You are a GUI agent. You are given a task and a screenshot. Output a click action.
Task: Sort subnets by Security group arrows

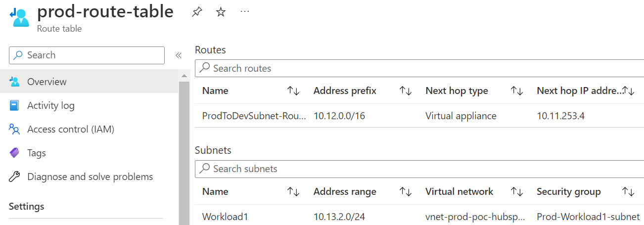click(x=628, y=191)
